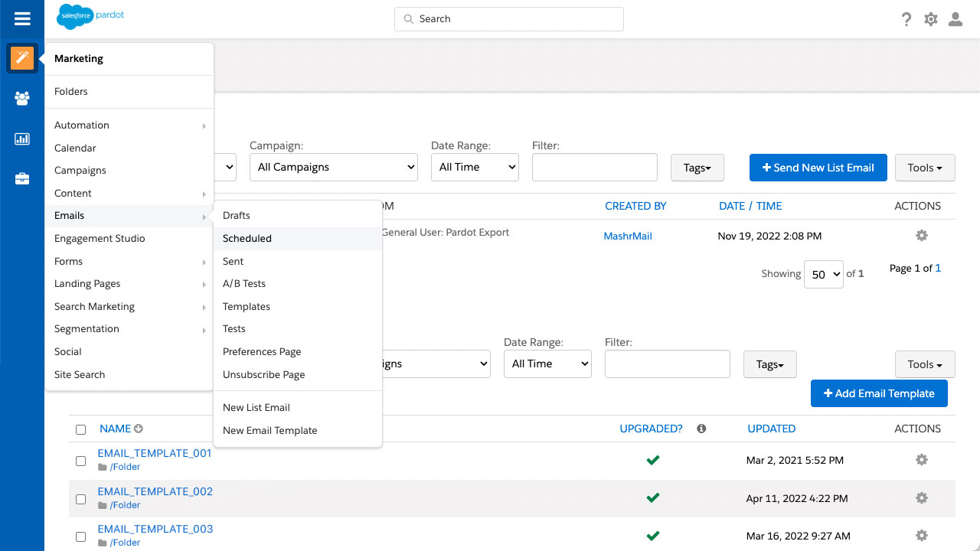
Task: Open the Prospects people icon in sidebar
Action: (22, 98)
